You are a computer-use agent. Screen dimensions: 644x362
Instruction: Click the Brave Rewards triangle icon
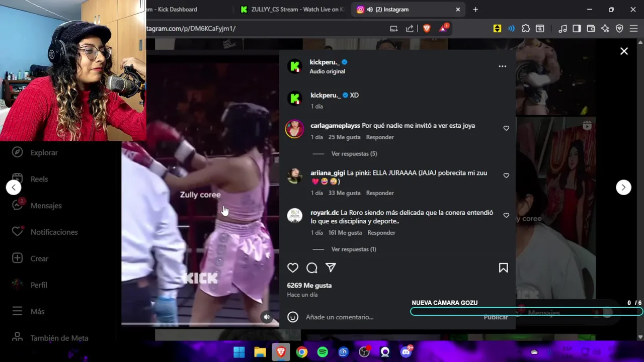pos(443,28)
